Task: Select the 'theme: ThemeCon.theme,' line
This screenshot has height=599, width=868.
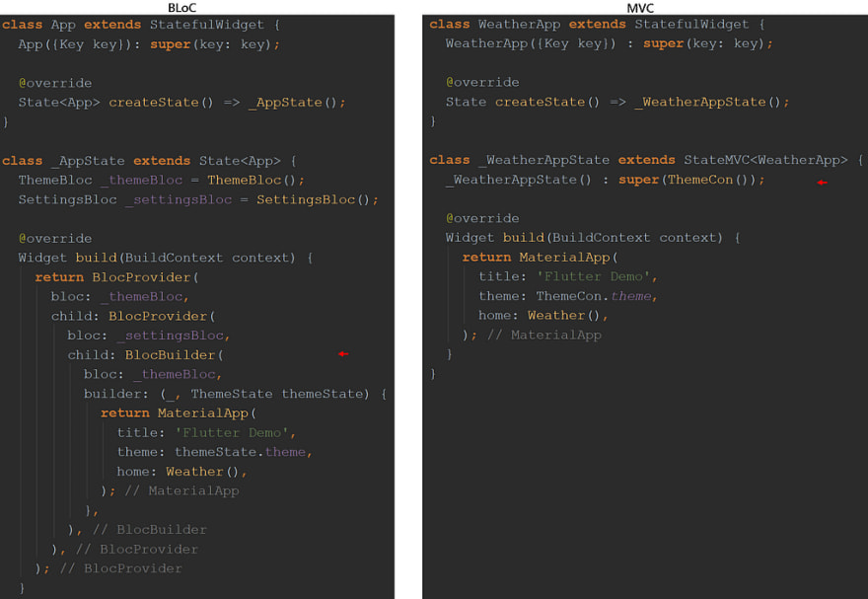Action: coord(568,296)
